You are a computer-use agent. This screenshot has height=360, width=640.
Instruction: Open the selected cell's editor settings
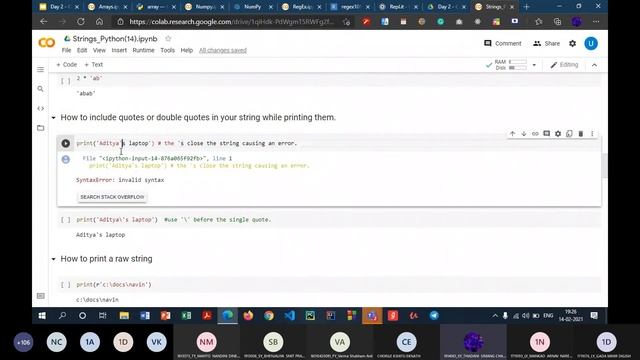[558, 134]
